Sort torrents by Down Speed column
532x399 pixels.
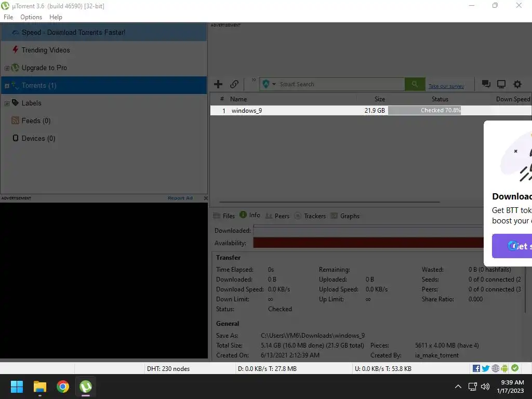pyautogui.click(x=512, y=99)
